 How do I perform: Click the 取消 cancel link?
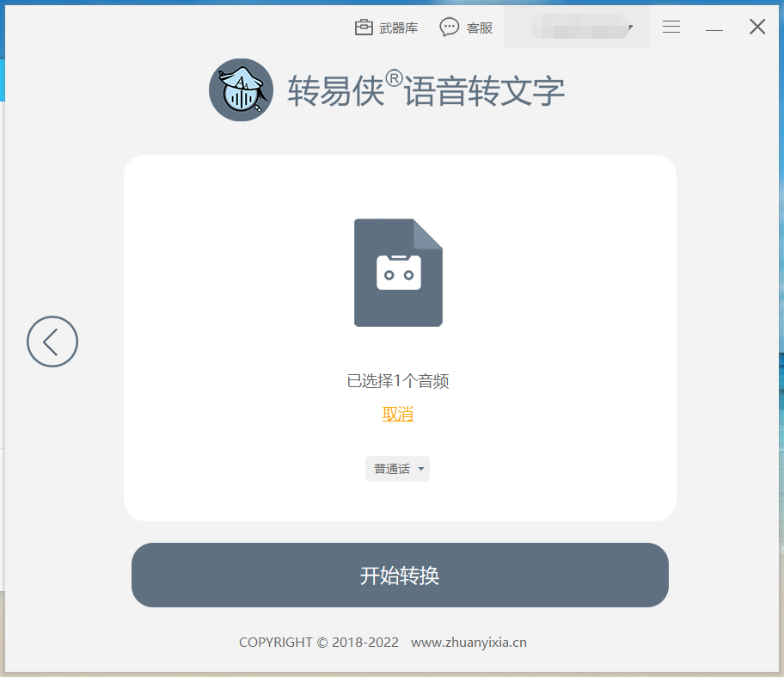click(x=398, y=414)
